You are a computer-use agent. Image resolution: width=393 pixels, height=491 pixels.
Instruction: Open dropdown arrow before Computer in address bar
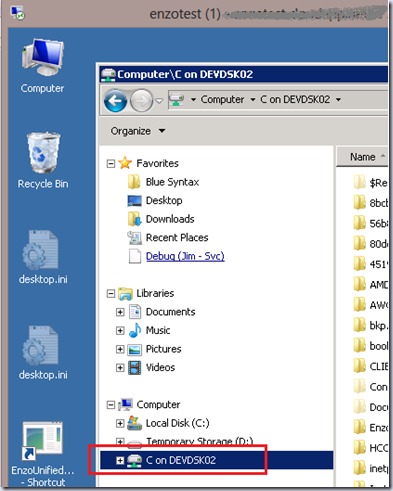coord(193,99)
